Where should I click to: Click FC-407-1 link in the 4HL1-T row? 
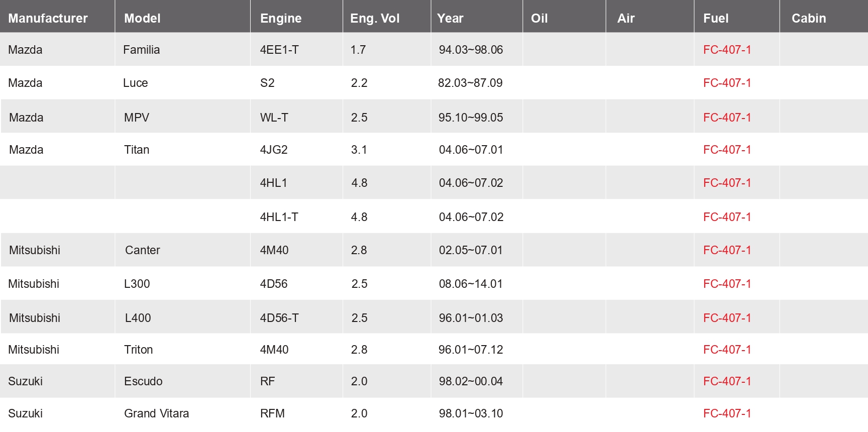click(x=727, y=217)
